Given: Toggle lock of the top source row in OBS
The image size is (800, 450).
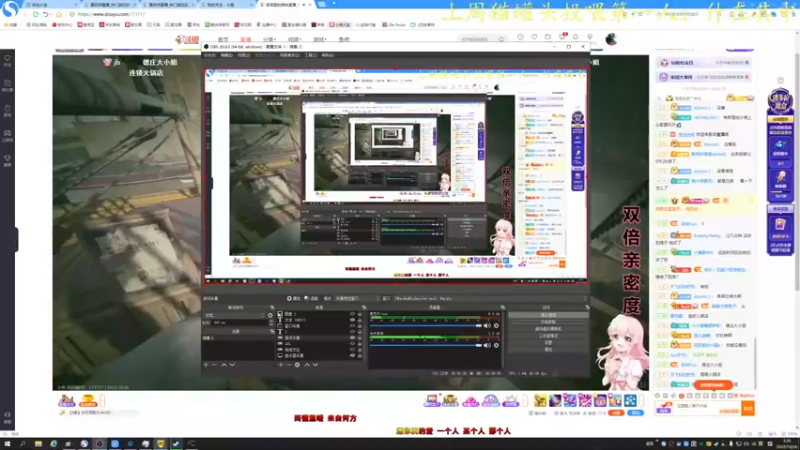Looking at the screenshot, I should click(x=360, y=314).
